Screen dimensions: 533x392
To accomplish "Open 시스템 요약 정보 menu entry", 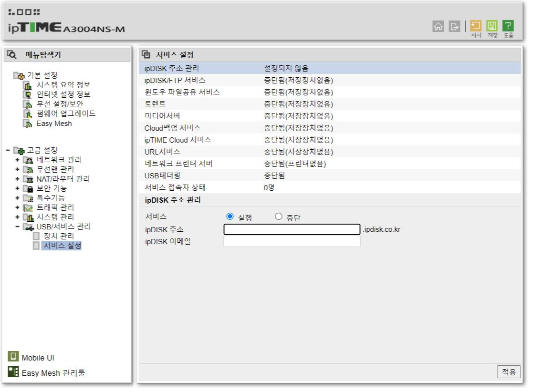I will 63,85.
